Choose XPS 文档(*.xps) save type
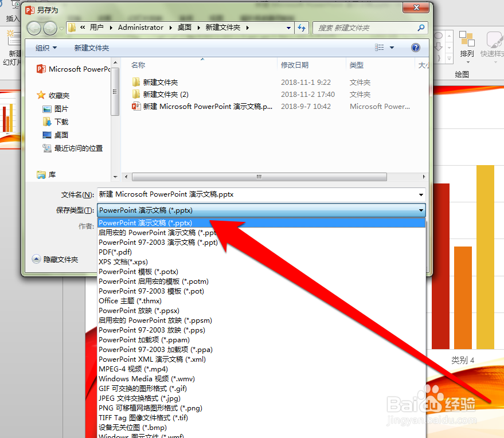Screen dimensions: 504x438 click(261, 262)
